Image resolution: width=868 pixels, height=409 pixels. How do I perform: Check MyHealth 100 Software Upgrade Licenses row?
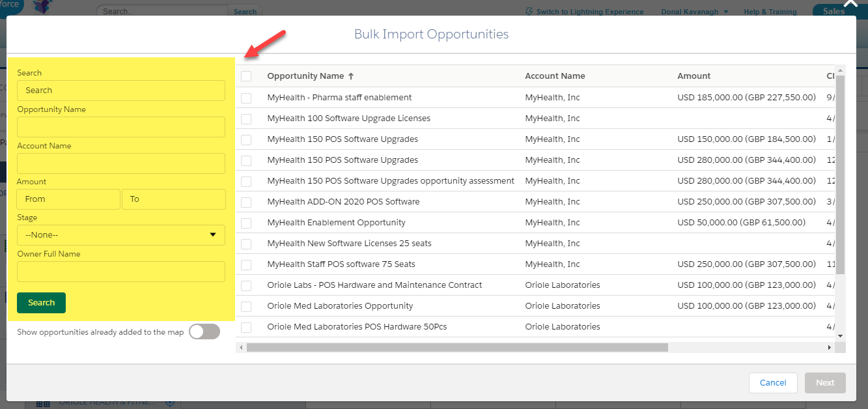pyautogui.click(x=246, y=119)
